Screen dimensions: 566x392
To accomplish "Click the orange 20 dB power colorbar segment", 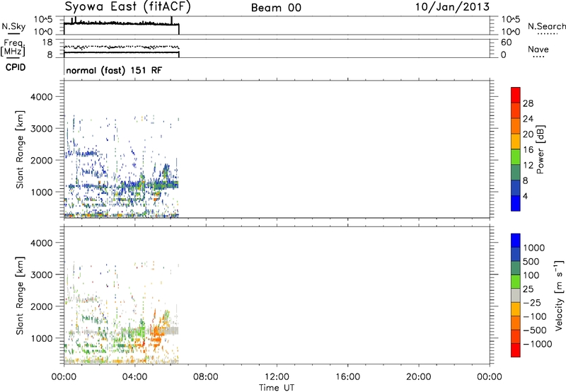I will [516, 126].
